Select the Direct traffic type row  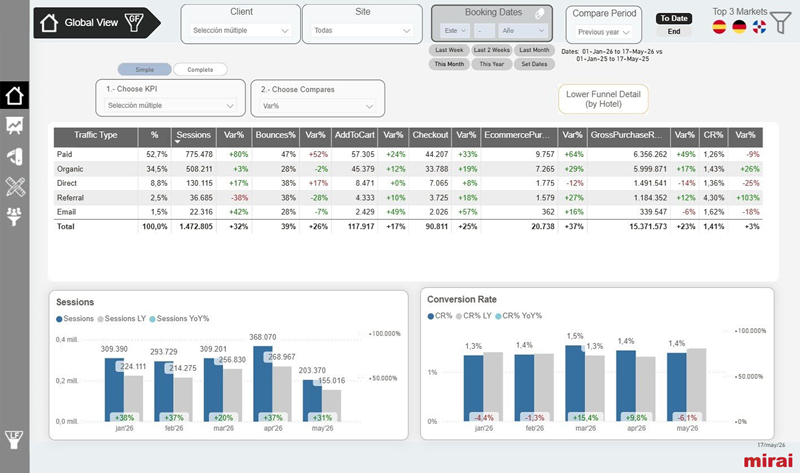click(x=408, y=183)
